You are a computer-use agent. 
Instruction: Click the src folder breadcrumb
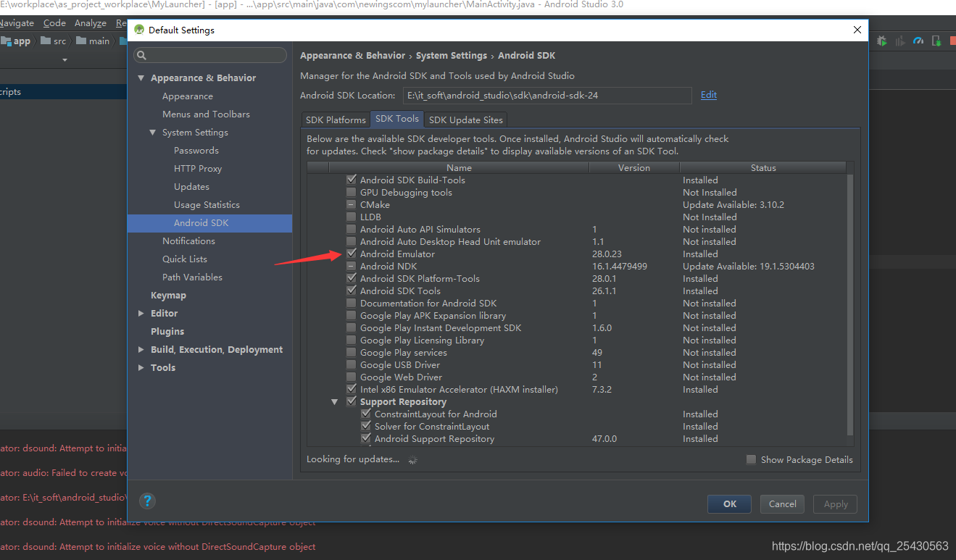point(53,41)
